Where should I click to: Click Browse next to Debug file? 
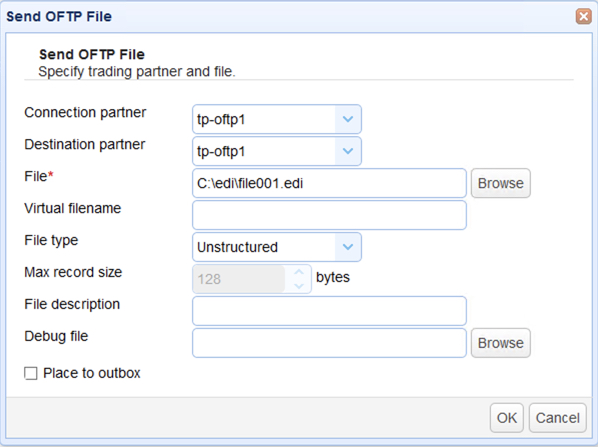[x=500, y=343]
